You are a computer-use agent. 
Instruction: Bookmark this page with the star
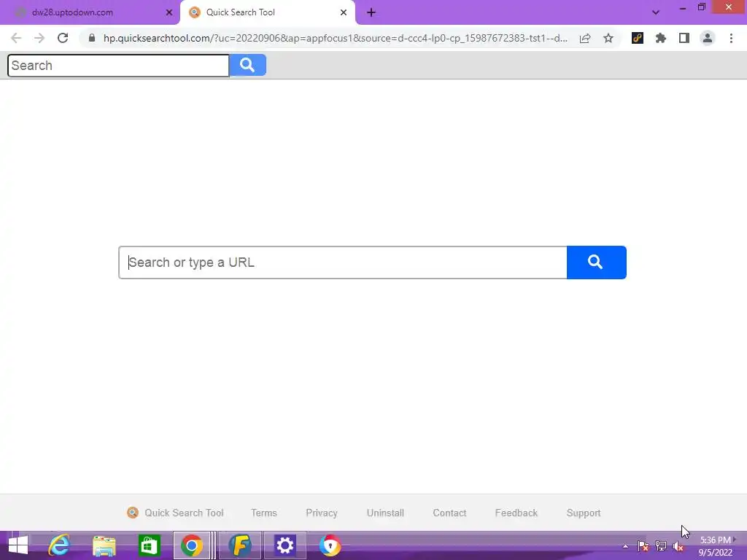click(608, 38)
